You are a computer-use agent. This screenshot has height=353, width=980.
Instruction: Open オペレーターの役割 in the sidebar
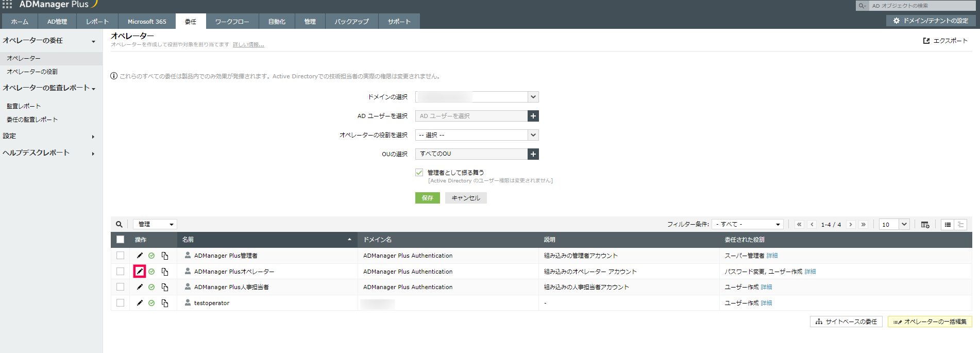[x=32, y=72]
